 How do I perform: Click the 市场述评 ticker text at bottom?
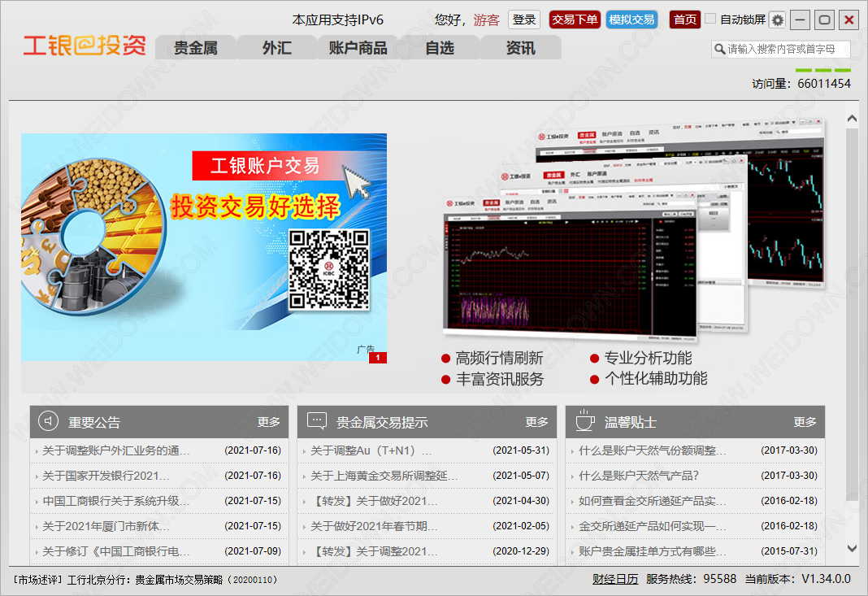pyautogui.click(x=145, y=580)
